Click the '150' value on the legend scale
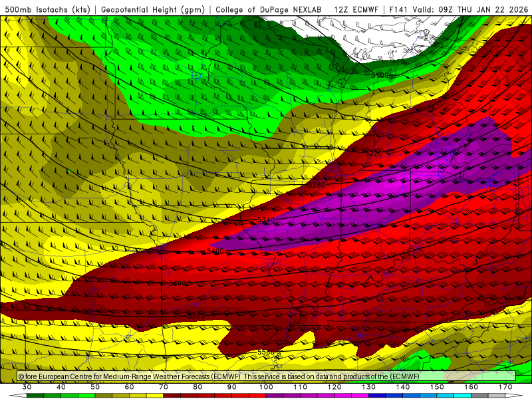Image resolution: width=532 pixels, height=399 pixels. [x=437, y=387]
